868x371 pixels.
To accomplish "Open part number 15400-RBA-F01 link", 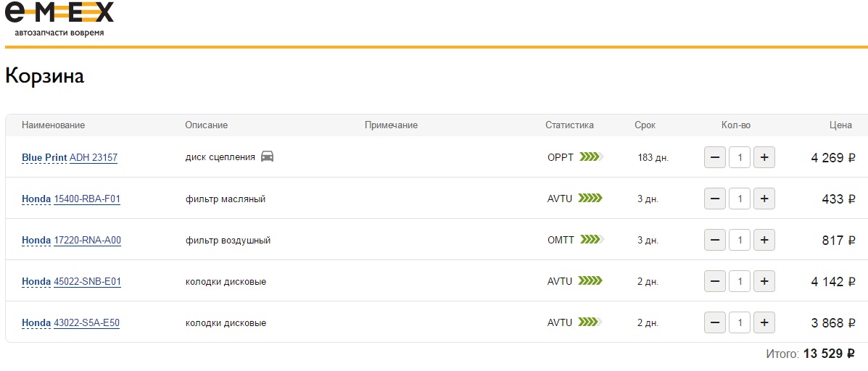I will [x=87, y=199].
